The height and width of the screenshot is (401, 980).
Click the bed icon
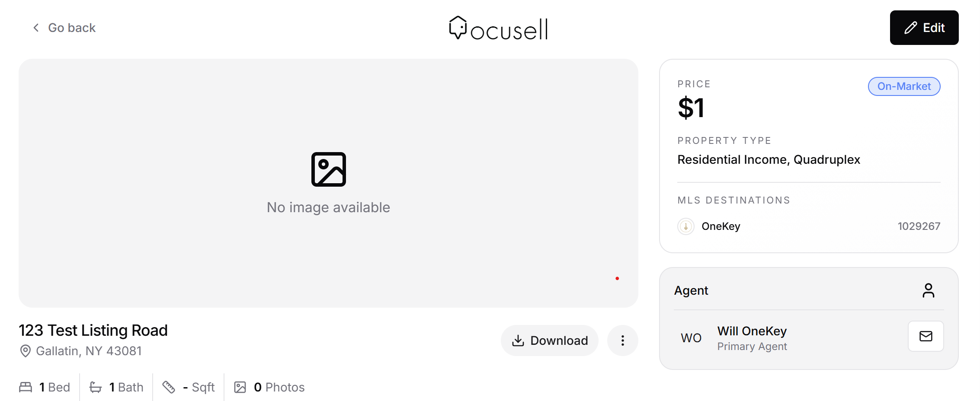click(x=26, y=387)
